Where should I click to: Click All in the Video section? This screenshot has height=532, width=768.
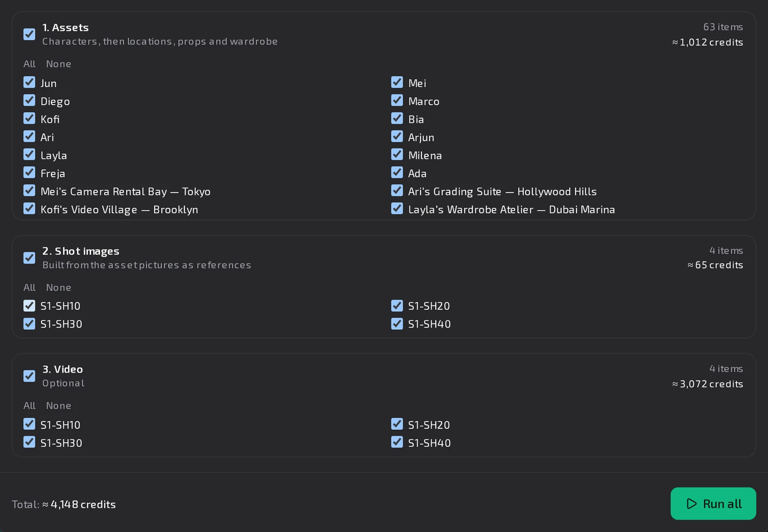[29, 406]
